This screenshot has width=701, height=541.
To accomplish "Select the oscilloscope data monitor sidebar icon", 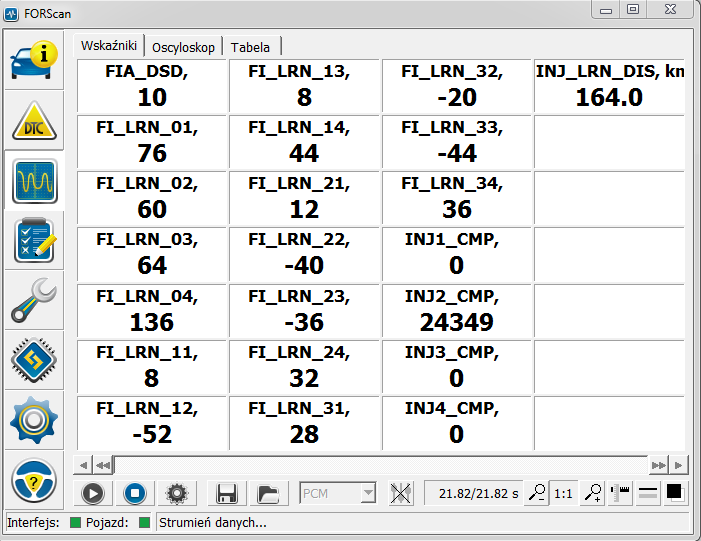I will (x=34, y=181).
